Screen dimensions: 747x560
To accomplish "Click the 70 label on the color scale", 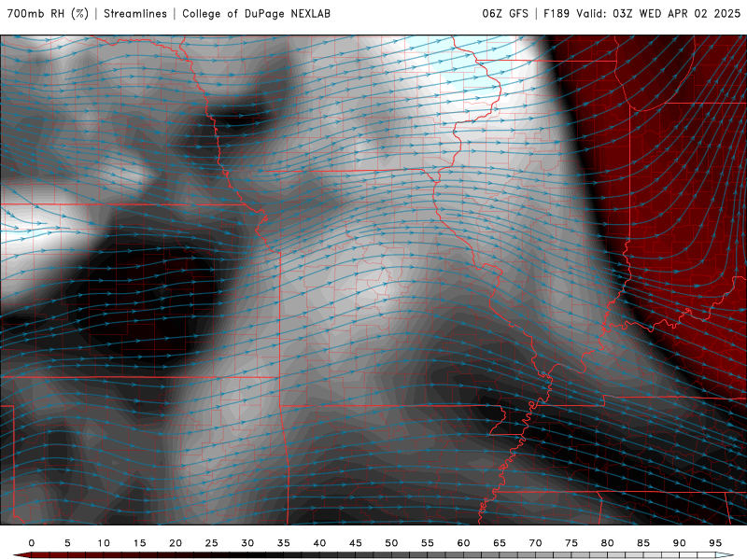I will 535,543.
